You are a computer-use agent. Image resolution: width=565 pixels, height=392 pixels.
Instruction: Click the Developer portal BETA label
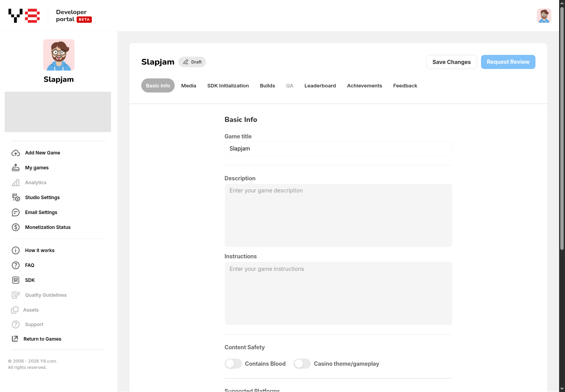74,16
